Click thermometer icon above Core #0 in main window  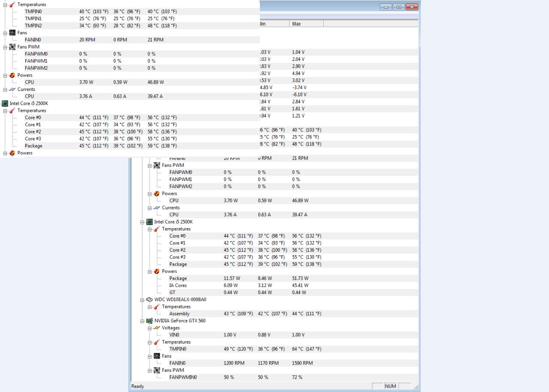click(157, 229)
